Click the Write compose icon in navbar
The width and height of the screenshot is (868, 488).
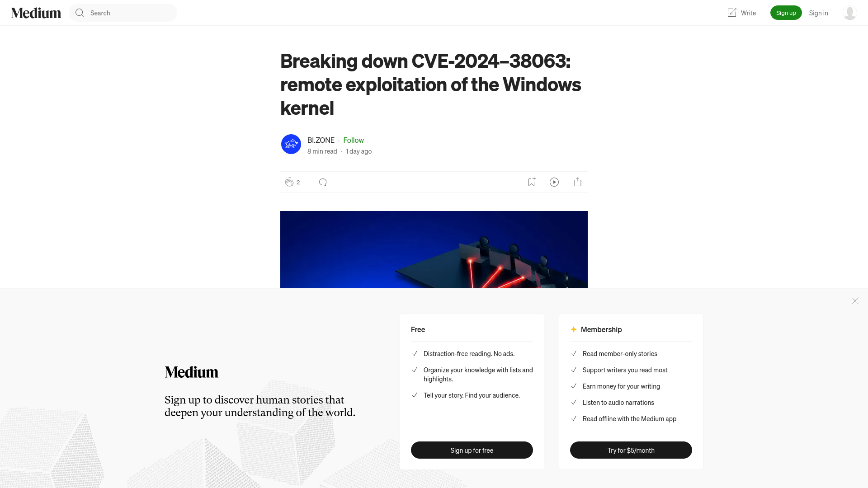[732, 12]
